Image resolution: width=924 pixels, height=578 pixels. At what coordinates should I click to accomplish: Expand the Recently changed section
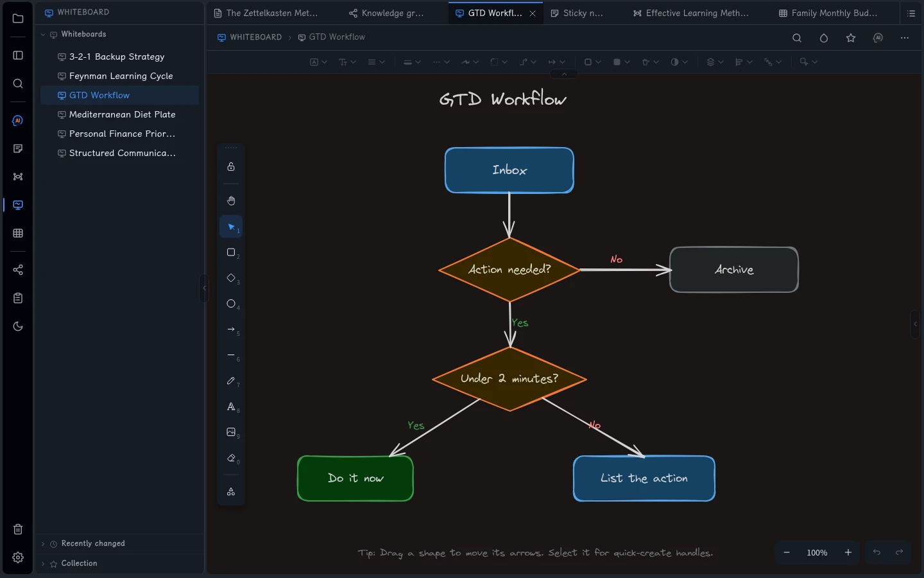43,544
